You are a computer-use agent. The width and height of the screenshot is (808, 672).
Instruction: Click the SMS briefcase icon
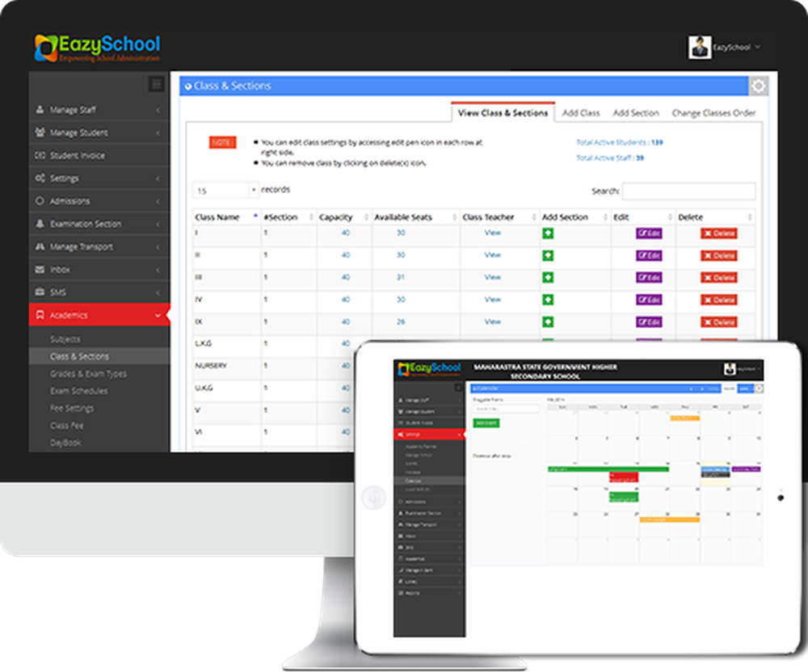(40, 292)
